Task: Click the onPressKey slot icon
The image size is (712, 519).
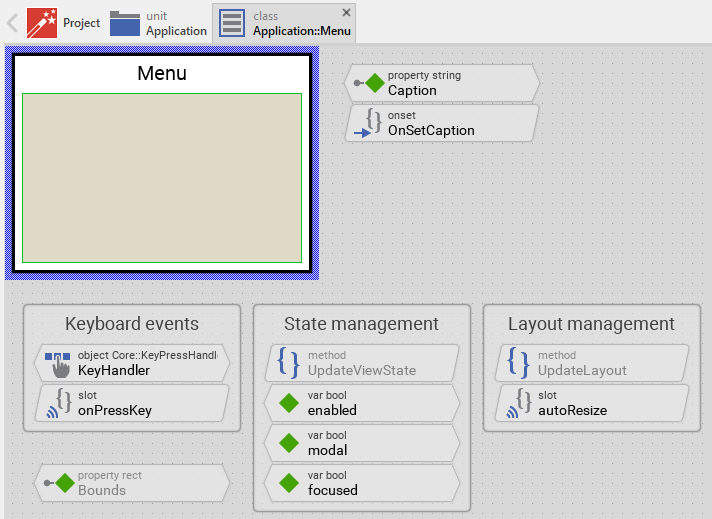Action: (59, 403)
